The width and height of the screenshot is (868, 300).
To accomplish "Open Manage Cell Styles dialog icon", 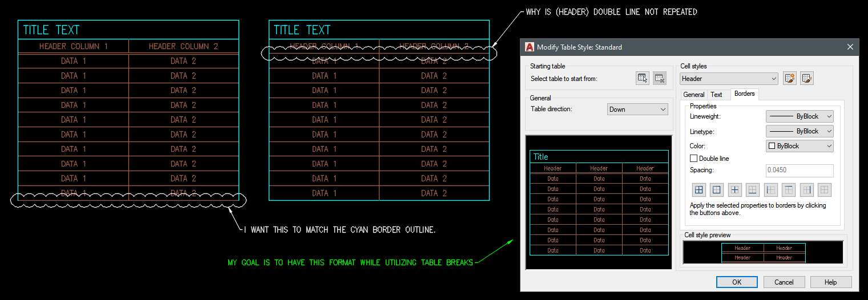I will pos(806,79).
